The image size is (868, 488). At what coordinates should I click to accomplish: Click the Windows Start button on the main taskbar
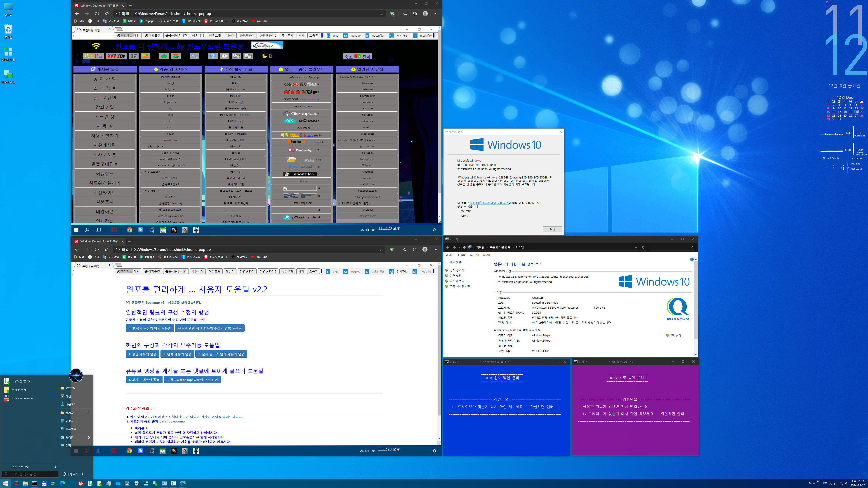[x=5, y=483]
